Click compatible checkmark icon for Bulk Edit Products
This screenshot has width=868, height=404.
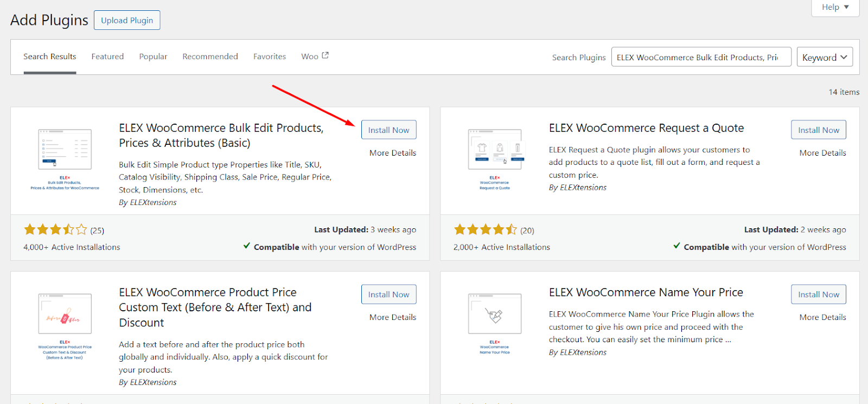247,246
